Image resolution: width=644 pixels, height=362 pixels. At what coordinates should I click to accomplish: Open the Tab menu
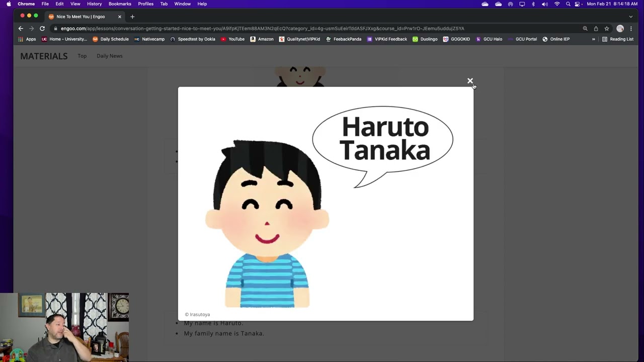coord(164,4)
